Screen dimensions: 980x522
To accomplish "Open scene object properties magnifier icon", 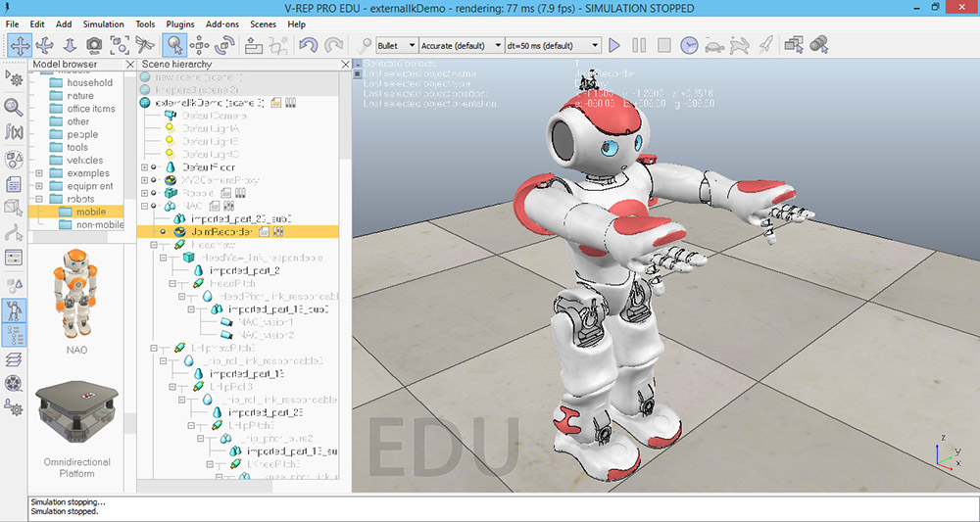I will click(x=14, y=107).
